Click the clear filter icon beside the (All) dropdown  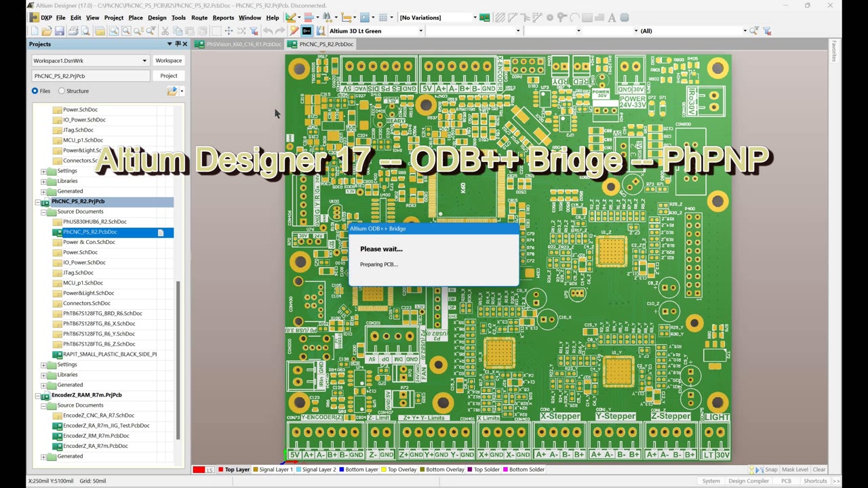tap(767, 31)
